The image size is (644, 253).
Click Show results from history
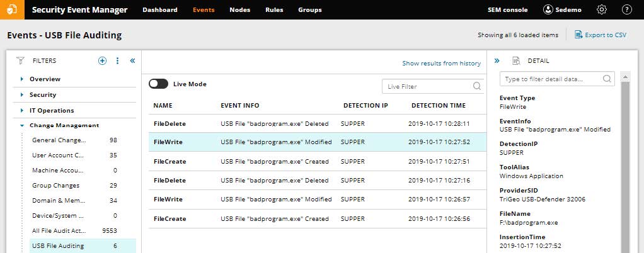[442, 63]
